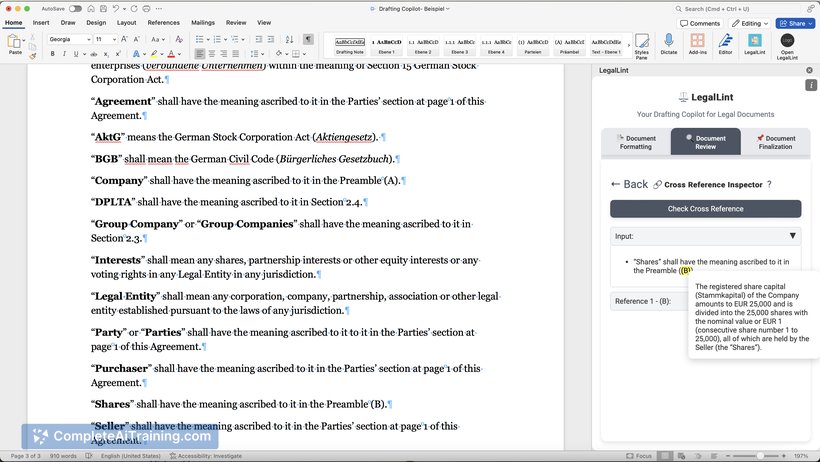Toggle underline formatting
The height and width of the screenshot is (462, 820).
[x=76, y=54]
